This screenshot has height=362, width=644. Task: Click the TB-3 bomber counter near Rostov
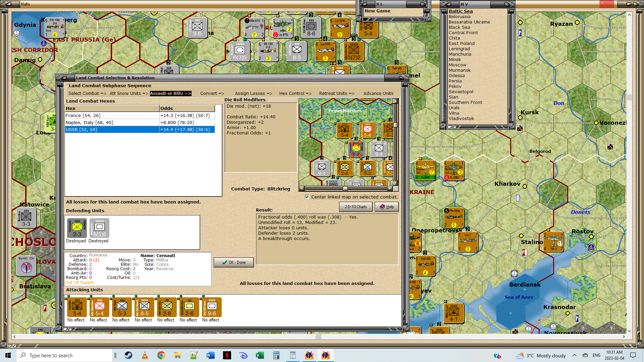coord(553,242)
